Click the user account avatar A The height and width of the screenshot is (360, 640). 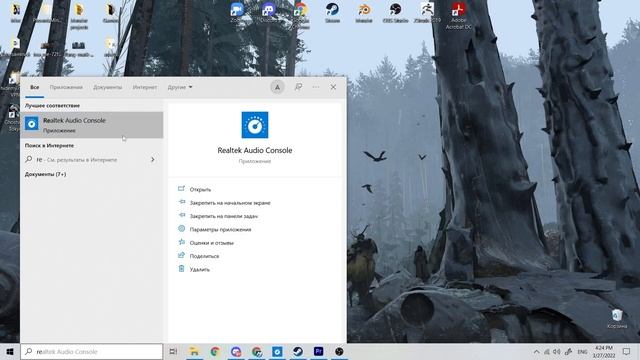(x=277, y=87)
